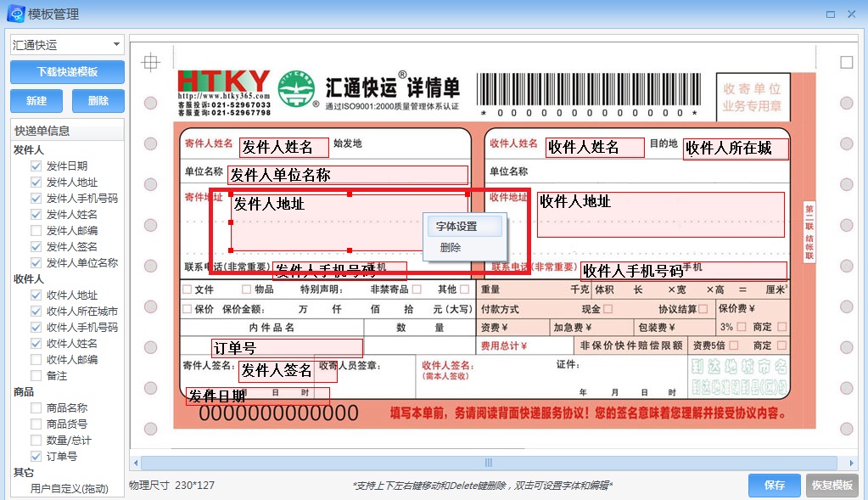The image size is (868, 500).
Task: Click the horizontal scrollbar thumb
Action: pos(489,463)
